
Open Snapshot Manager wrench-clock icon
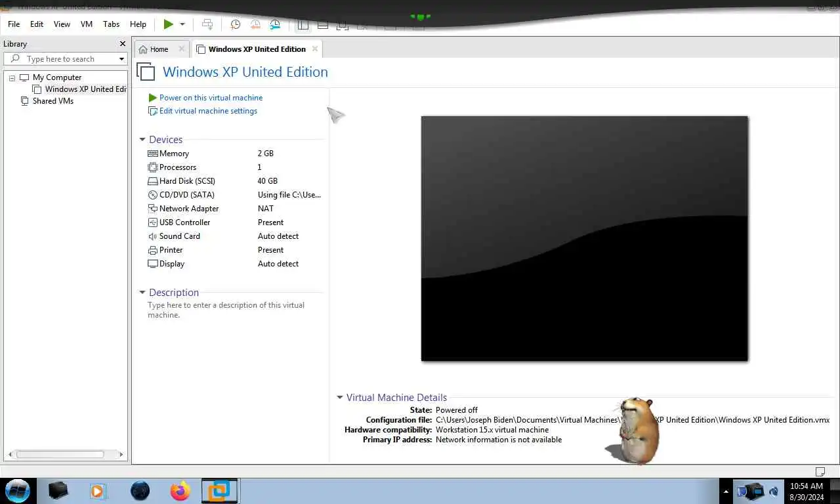pos(276,24)
